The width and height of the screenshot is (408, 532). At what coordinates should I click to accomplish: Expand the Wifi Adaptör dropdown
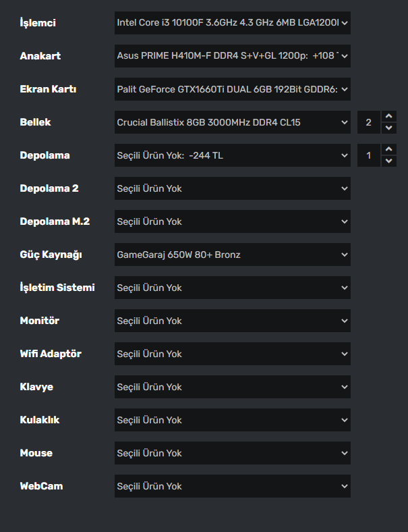[x=232, y=354]
